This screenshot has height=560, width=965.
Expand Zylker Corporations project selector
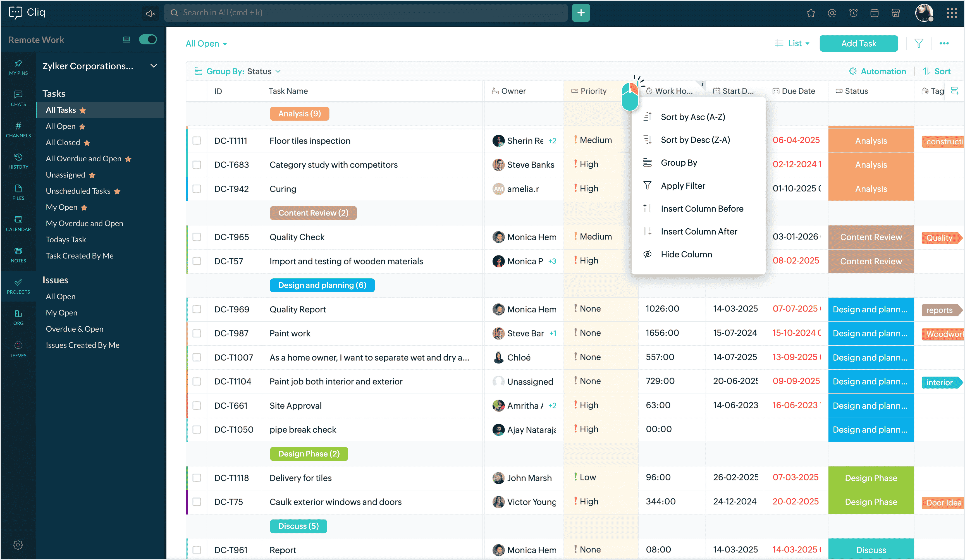pyautogui.click(x=153, y=66)
